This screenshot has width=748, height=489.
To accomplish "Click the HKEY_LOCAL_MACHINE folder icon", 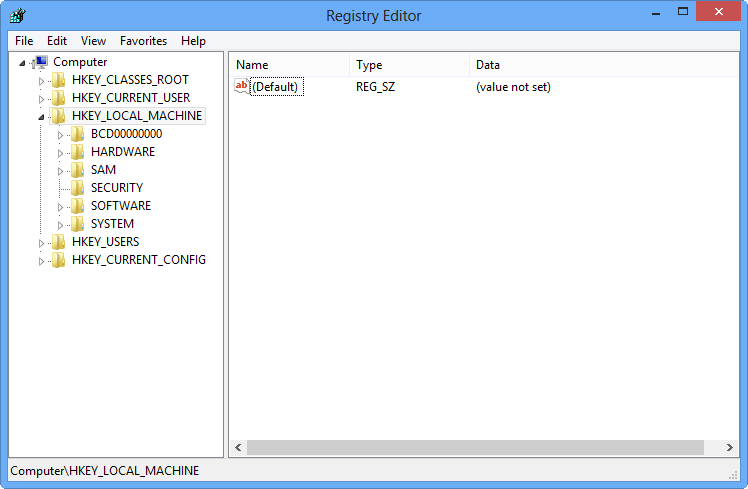I will tap(59, 116).
